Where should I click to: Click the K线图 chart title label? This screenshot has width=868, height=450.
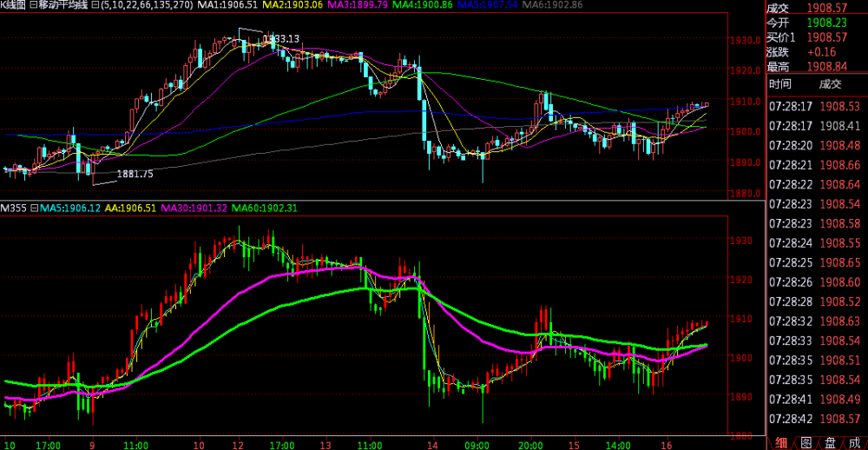tap(14, 5)
